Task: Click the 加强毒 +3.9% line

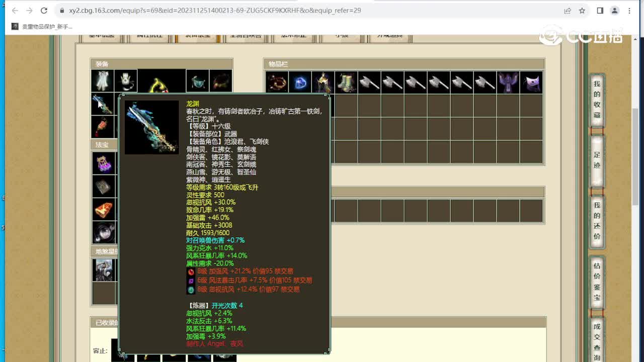Action: click(206, 336)
